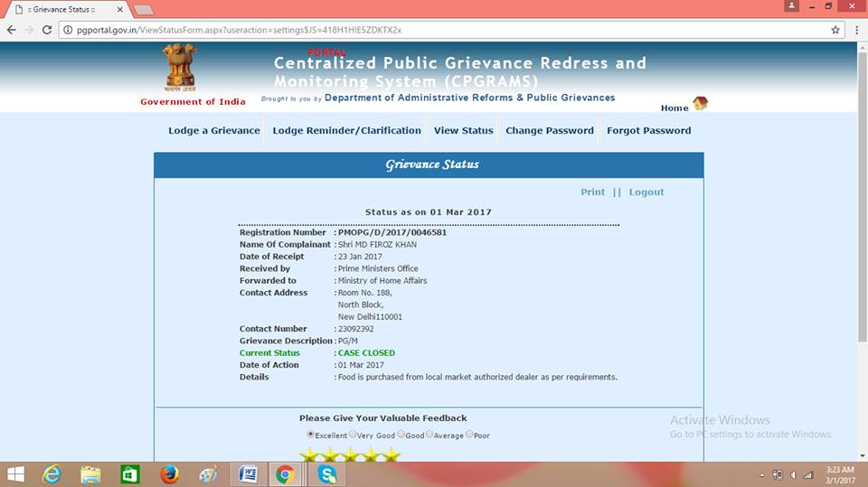The height and width of the screenshot is (487, 868).
Task: Show hidden system tray icons
Action: 753,474
